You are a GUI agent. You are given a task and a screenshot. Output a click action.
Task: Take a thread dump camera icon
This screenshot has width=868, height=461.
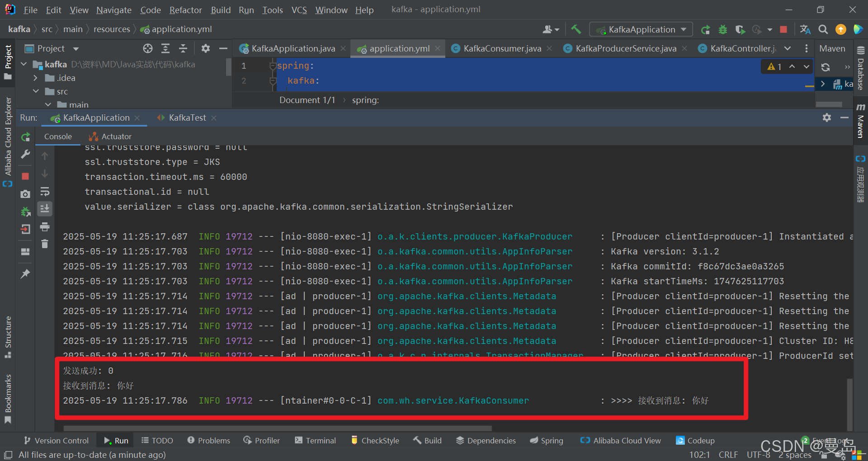click(x=26, y=194)
